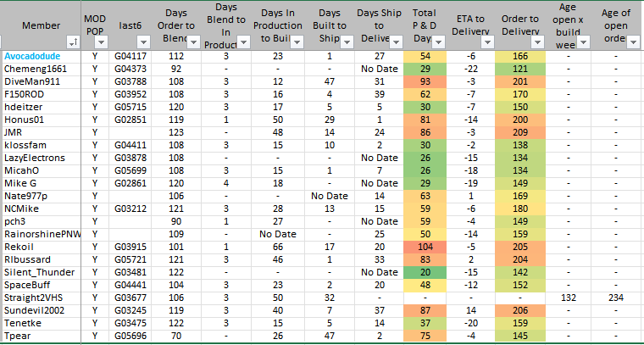
Task: Click Days Blend to In Production filter arrow
Action: 243,42
